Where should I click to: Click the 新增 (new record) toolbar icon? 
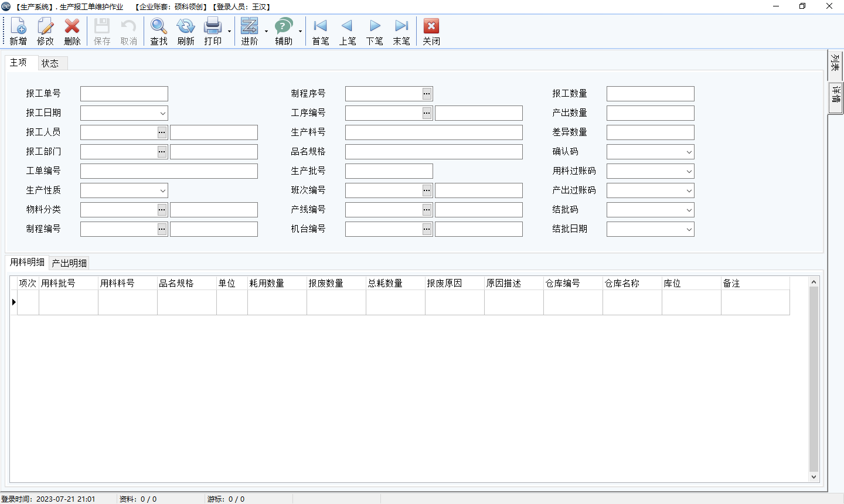coord(18,31)
